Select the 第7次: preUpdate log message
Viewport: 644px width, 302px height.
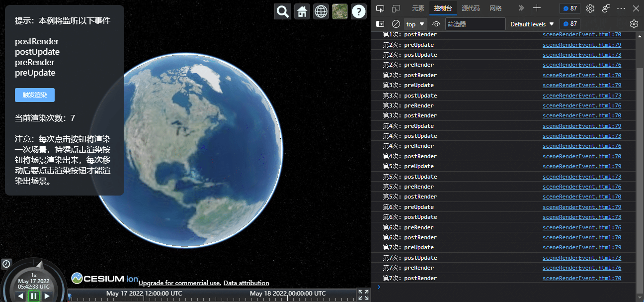[408, 247]
